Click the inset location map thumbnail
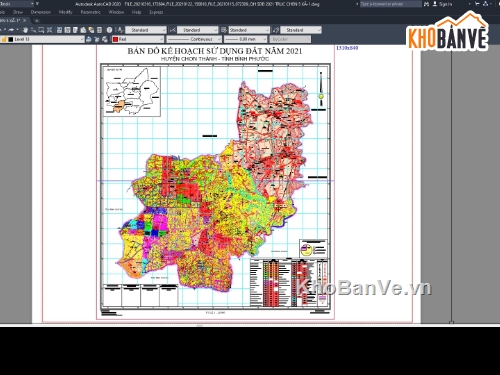This screenshot has width=500, height=375. pos(132,91)
